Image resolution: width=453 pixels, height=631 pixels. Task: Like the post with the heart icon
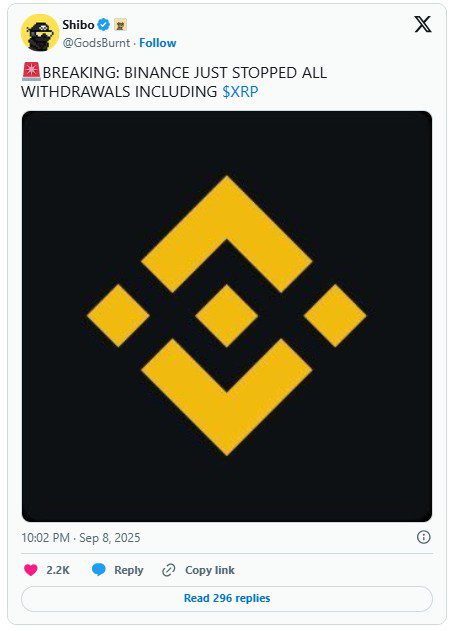31,570
